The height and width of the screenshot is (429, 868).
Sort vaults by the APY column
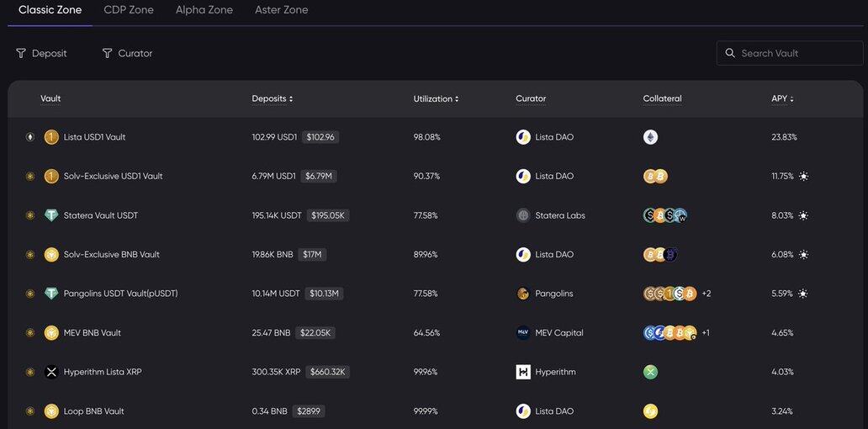782,98
